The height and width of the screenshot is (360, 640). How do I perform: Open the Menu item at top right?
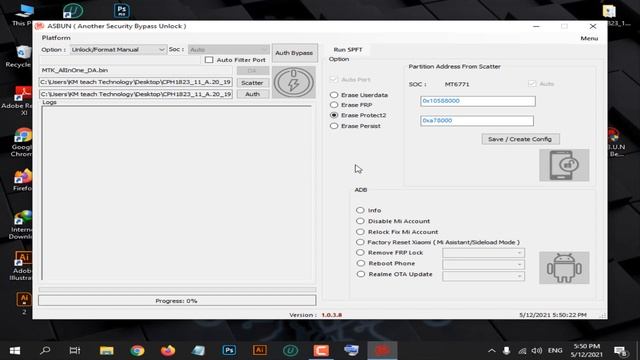tap(589, 38)
